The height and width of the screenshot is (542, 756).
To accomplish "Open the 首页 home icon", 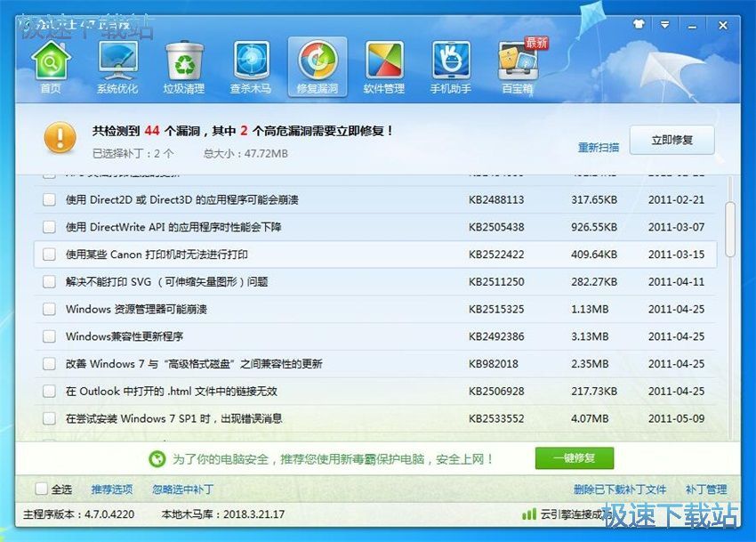I will (x=51, y=68).
